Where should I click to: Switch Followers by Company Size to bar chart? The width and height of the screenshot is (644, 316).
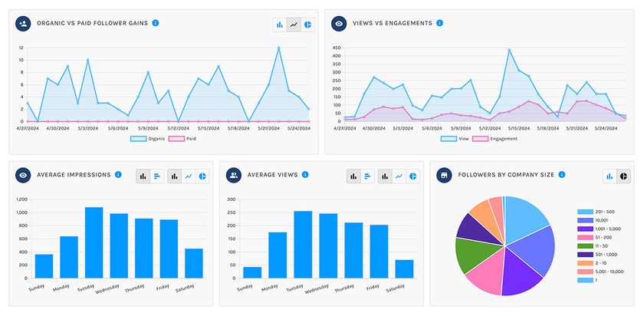click(610, 176)
